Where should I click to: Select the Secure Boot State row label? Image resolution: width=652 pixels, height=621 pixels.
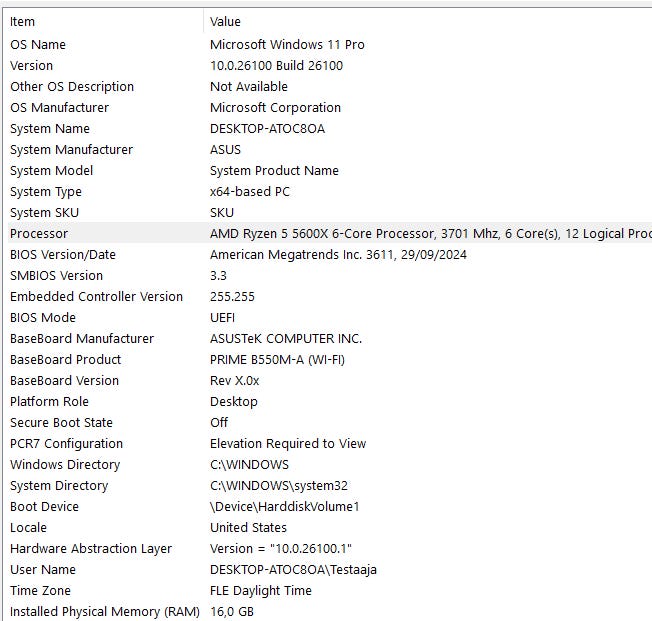62,423
